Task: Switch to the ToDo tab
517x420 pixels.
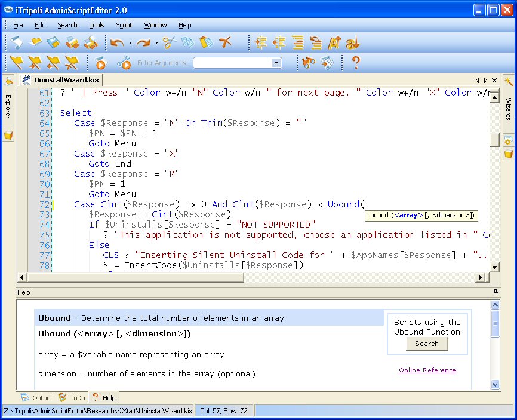Action: pos(72,397)
